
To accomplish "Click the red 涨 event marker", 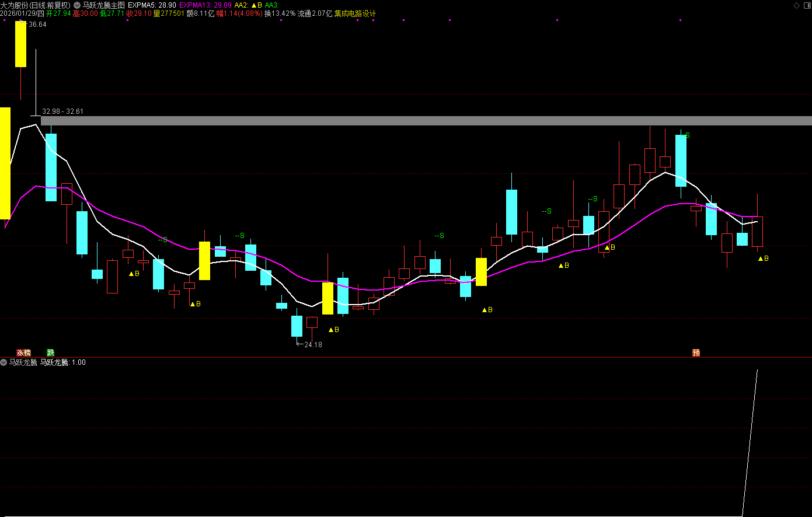I will [x=20, y=352].
